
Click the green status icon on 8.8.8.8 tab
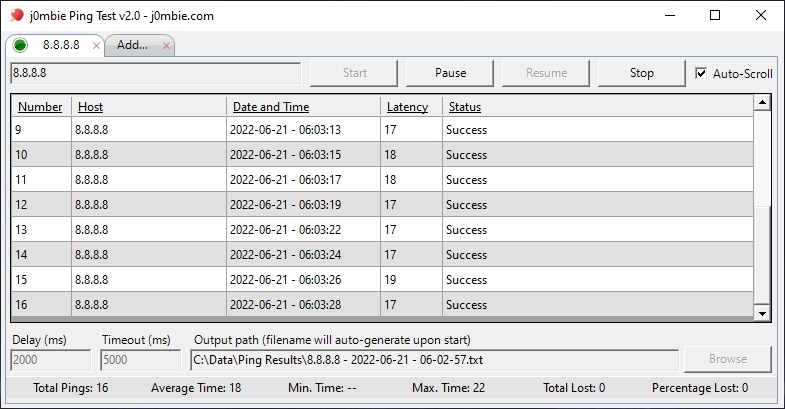(x=20, y=46)
